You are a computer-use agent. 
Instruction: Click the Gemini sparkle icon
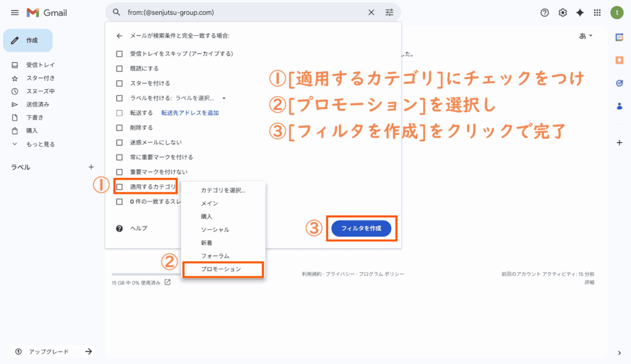[x=580, y=13]
